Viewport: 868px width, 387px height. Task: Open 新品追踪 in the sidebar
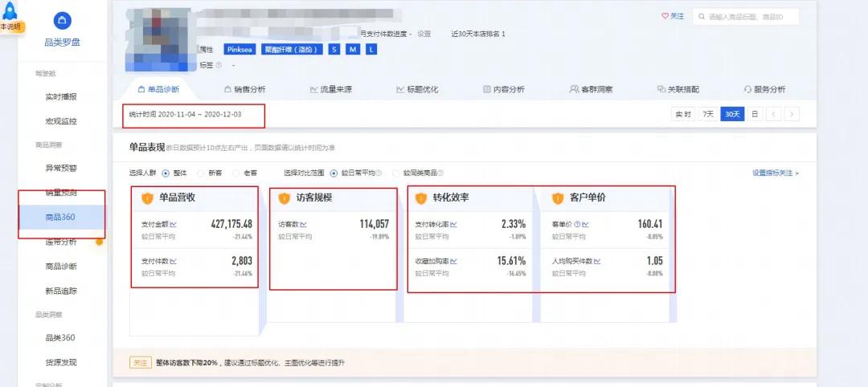[61, 291]
